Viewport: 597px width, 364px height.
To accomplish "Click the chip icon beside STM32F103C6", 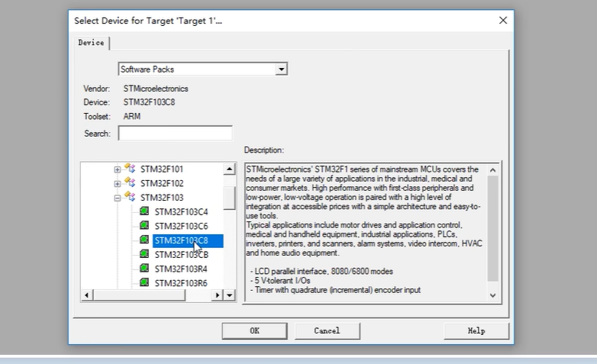I will click(144, 225).
